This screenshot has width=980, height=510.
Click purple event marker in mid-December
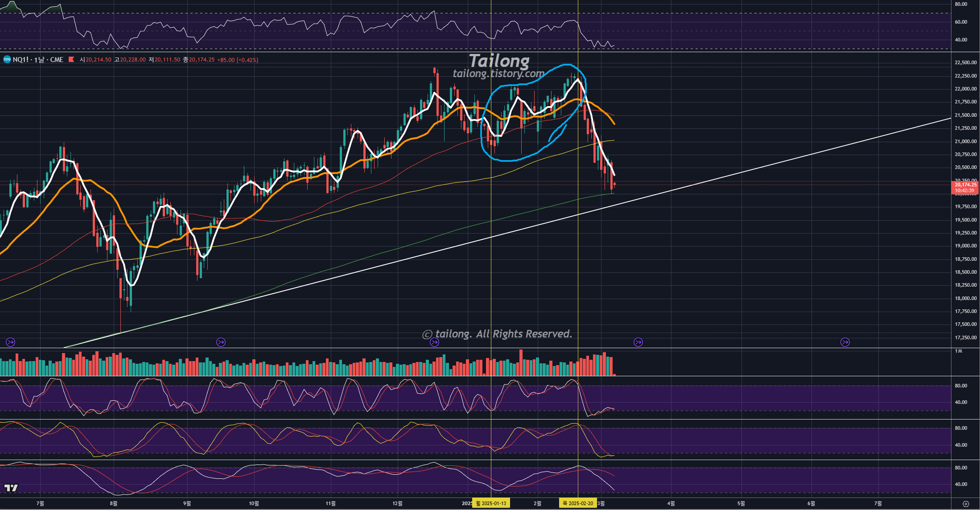pos(434,342)
